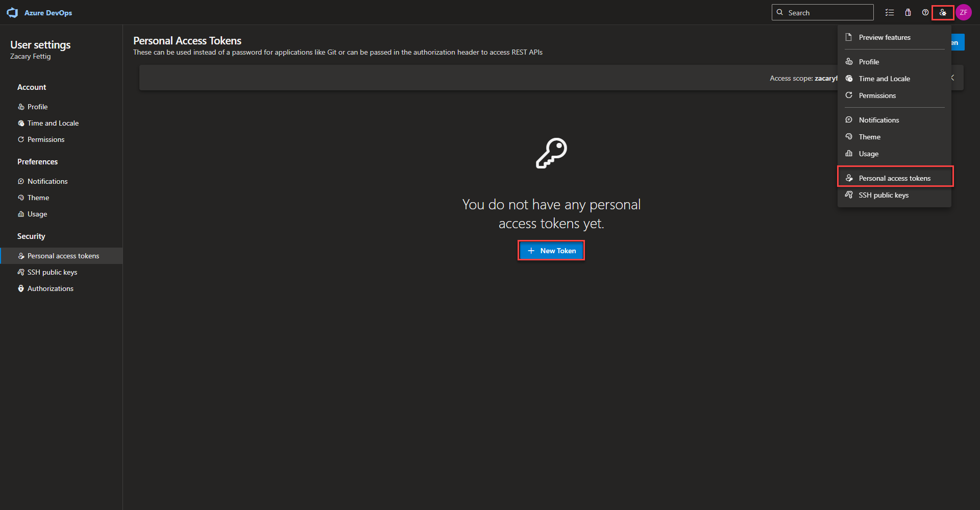Go to Time and Locale in sidebar
This screenshot has width=980, height=510.
click(53, 123)
